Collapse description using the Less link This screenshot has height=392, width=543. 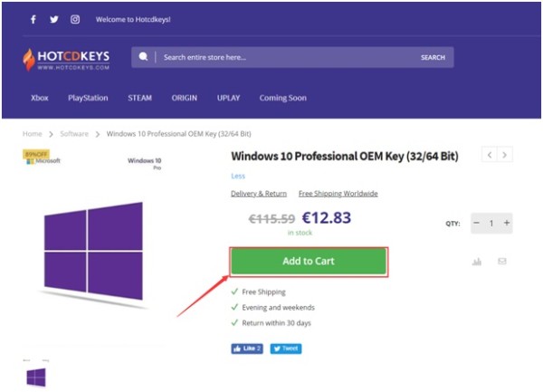[238, 176]
